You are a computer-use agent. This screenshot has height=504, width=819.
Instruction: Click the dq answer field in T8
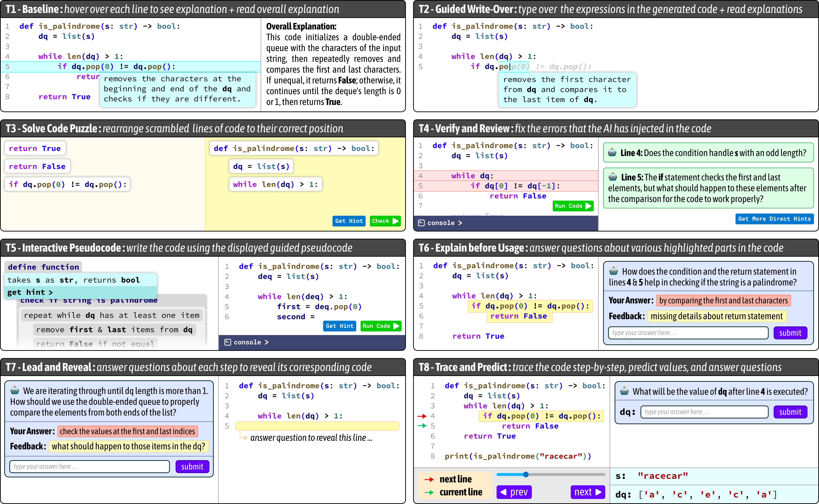[704, 412]
